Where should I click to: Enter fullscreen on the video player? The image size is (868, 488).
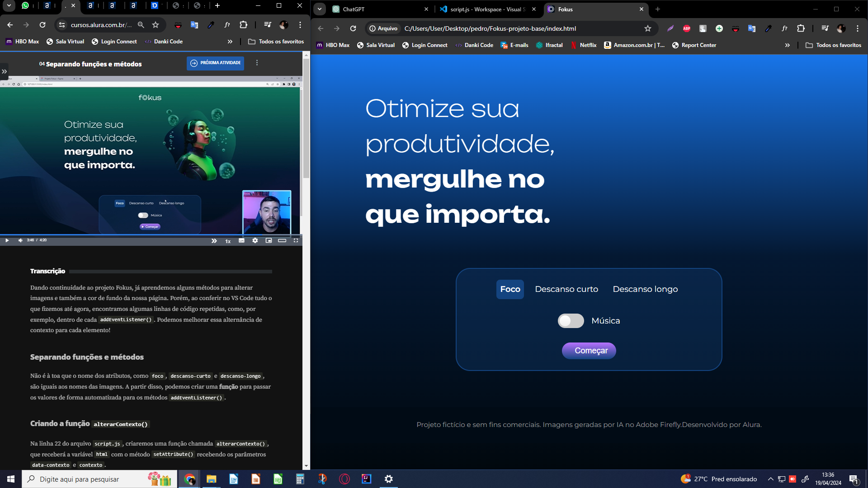[x=296, y=240]
